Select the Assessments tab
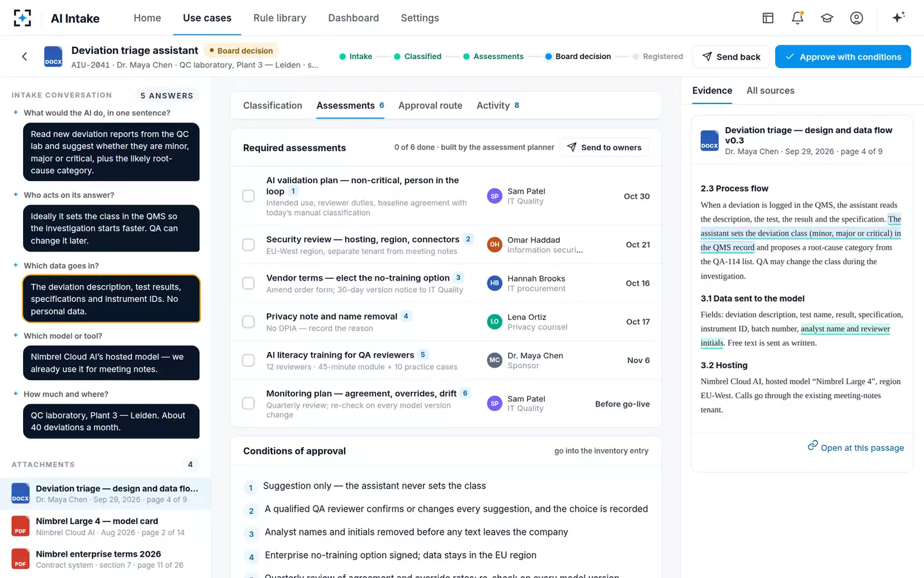This screenshot has width=924, height=578. (x=350, y=105)
